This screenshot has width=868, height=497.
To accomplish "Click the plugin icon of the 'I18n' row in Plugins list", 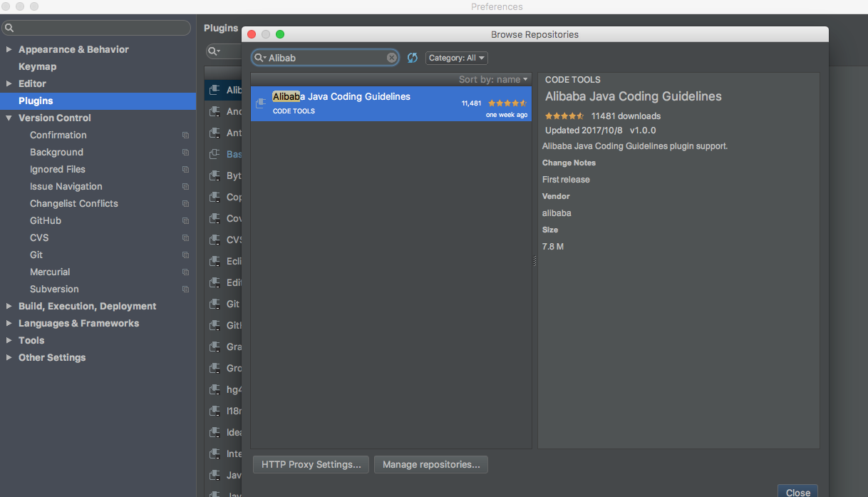I will pyautogui.click(x=214, y=411).
